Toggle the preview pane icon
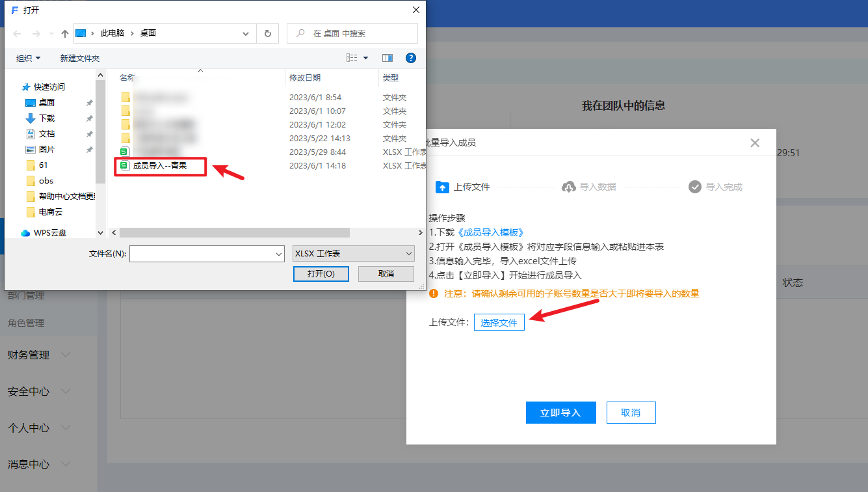The height and width of the screenshot is (492, 868). click(x=388, y=58)
